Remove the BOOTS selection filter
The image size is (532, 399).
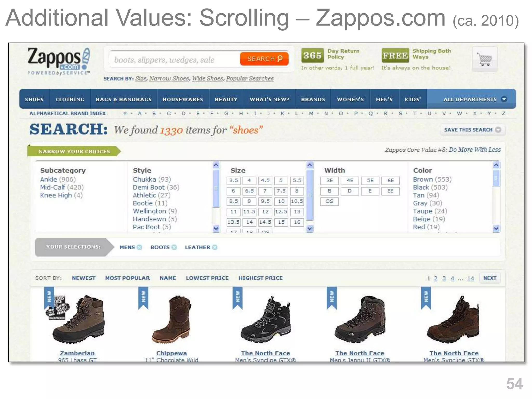174,247
